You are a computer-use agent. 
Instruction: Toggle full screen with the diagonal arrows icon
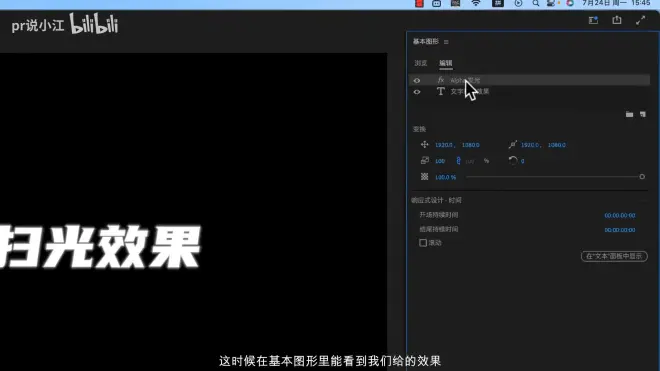pyautogui.click(x=640, y=20)
